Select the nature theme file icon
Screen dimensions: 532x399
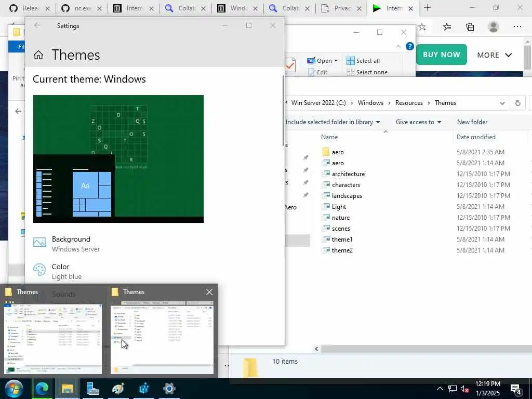(326, 217)
